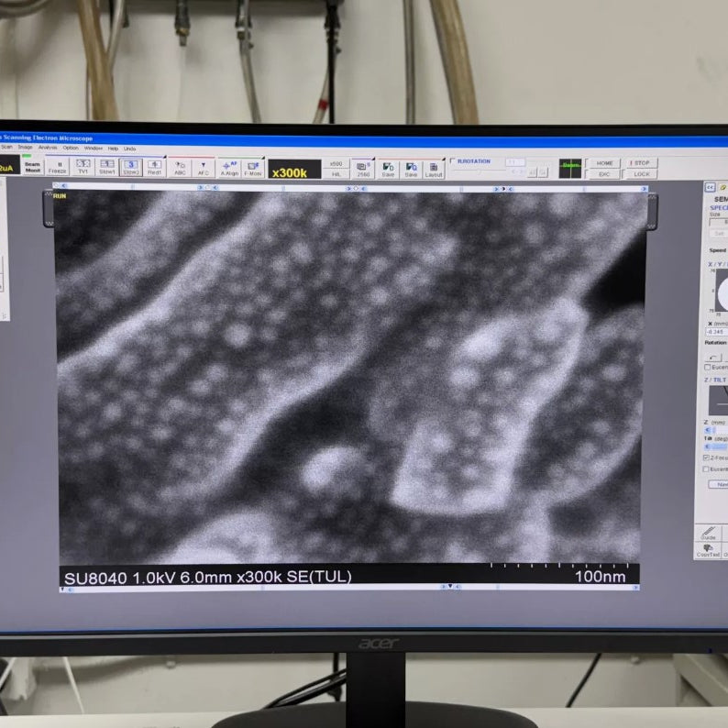The height and width of the screenshot is (728, 728).
Task: Open the Scan menu
Action: coord(7,147)
